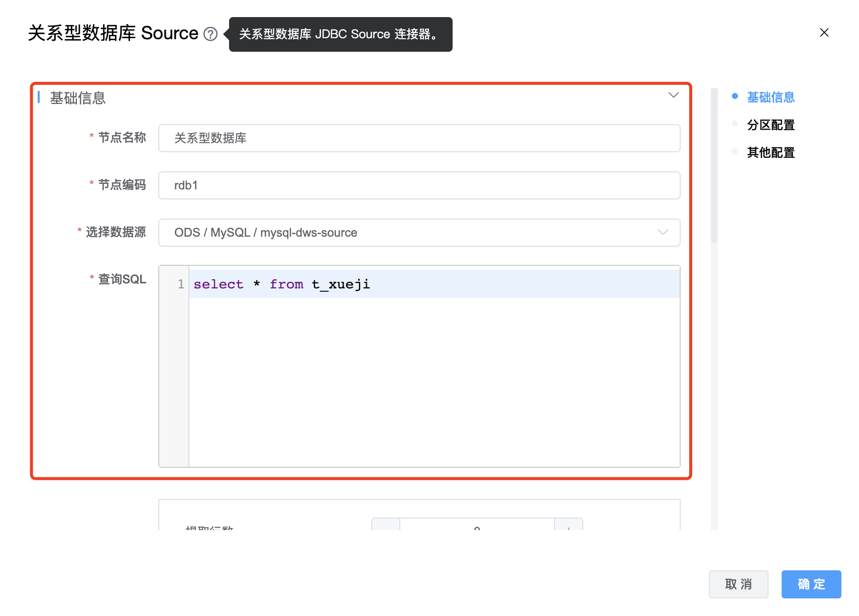The image size is (859, 616).
Task: Confirm with the 确定 button
Action: [811, 584]
